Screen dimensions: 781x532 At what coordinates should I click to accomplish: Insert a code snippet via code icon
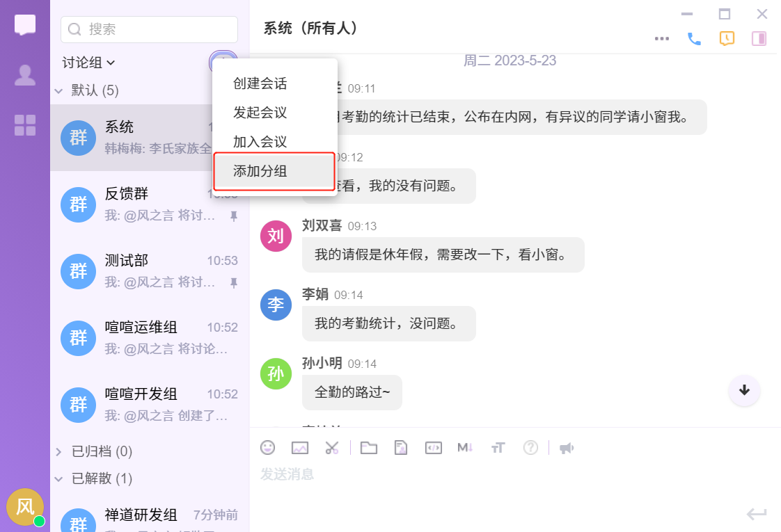[x=433, y=448]
